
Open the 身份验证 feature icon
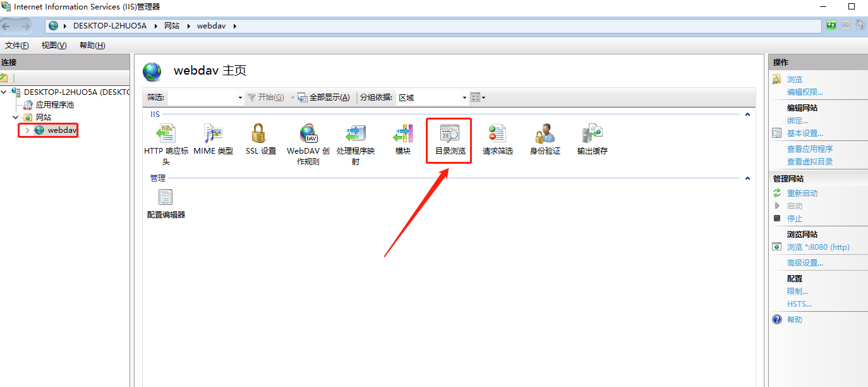tap(545, 133)
